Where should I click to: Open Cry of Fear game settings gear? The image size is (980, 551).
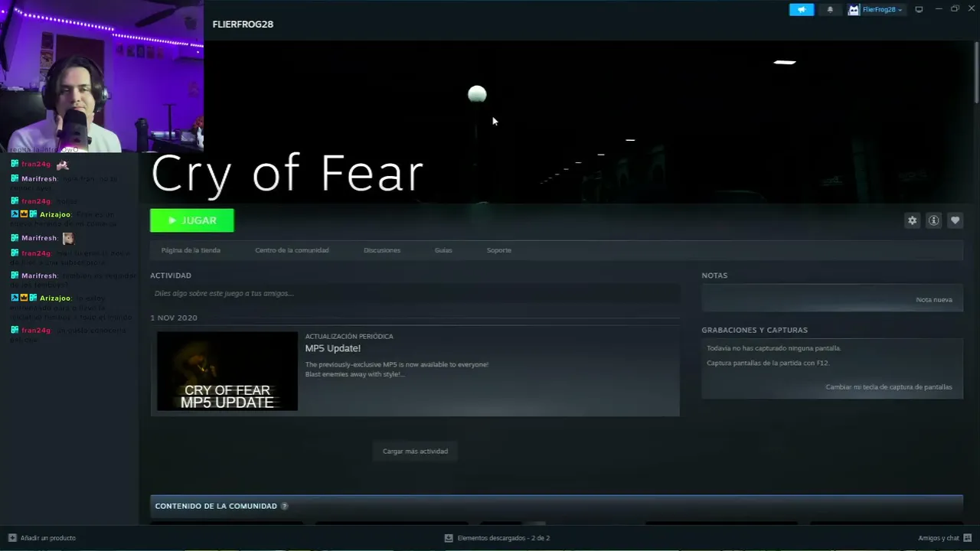pos(912,220)
